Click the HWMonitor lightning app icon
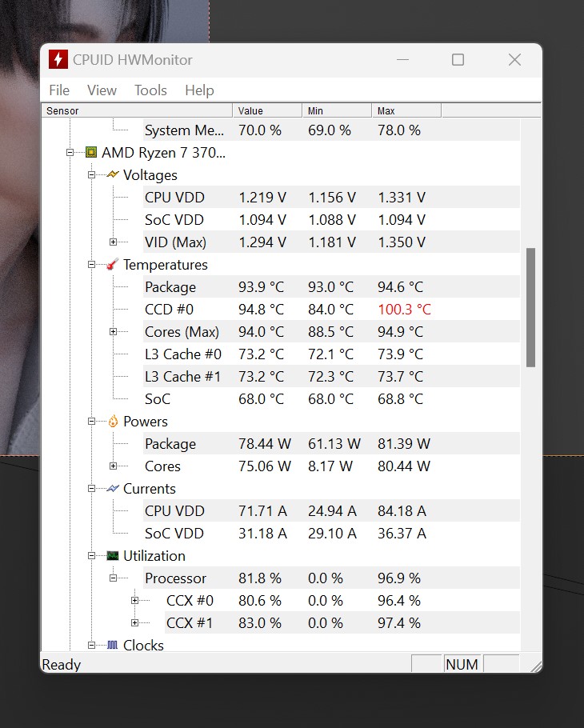The image size is (584, 728). 58,59
